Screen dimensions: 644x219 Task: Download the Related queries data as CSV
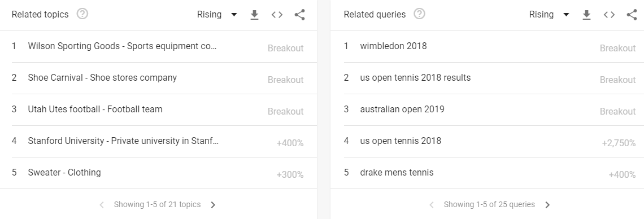pyautogui.click(x=586, y=15)
